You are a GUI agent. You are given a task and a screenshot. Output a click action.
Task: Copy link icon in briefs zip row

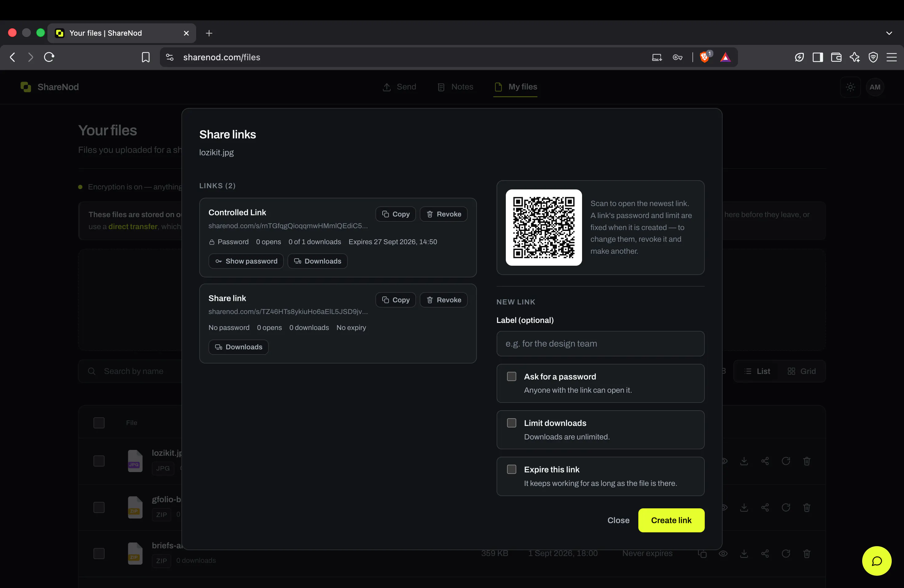click(x=702, y=554)
